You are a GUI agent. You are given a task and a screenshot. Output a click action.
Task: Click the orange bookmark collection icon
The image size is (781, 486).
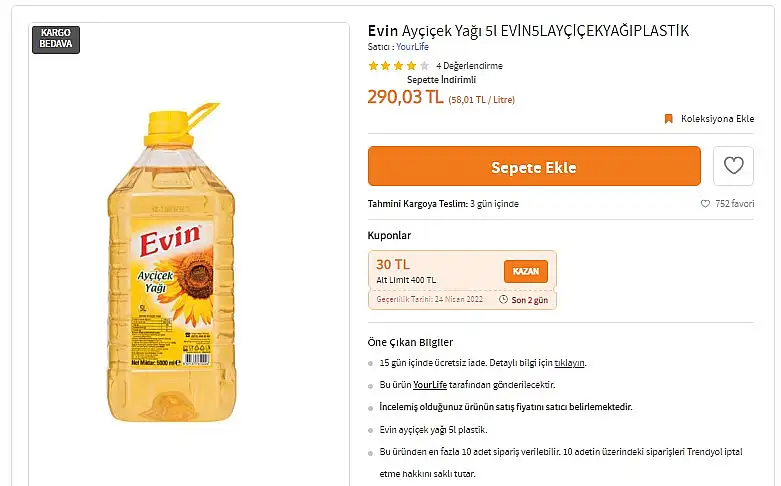(668, 119)
